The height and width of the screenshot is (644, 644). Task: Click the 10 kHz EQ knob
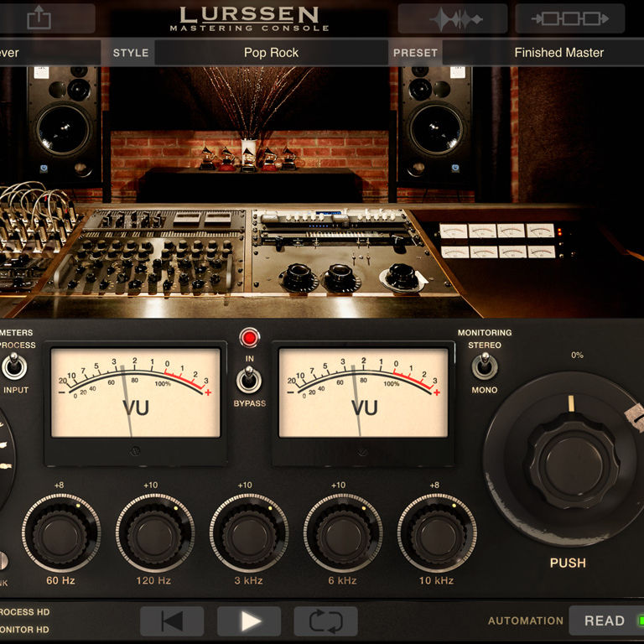(437, 532)
